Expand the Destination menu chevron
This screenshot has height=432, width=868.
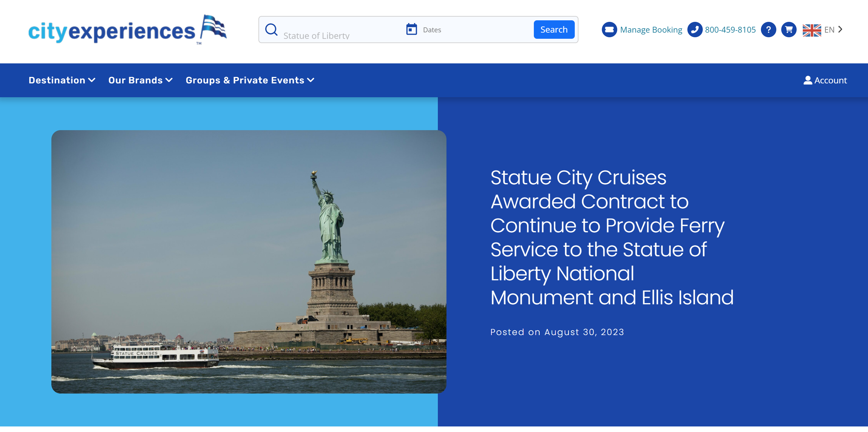pos(91,80)
